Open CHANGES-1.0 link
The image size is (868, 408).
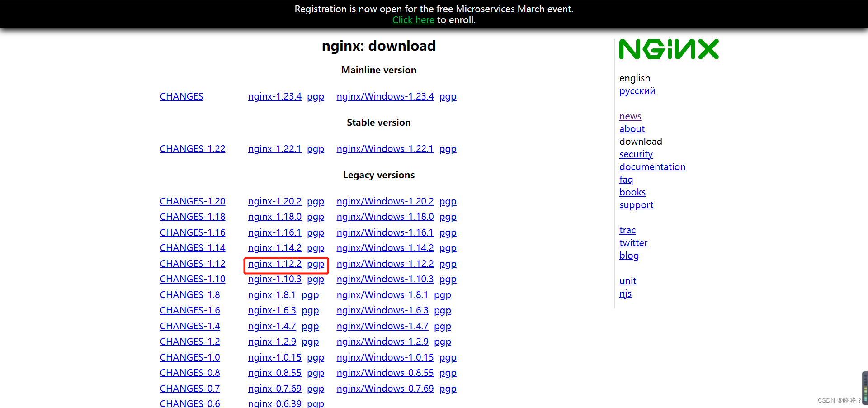point(189,357)
